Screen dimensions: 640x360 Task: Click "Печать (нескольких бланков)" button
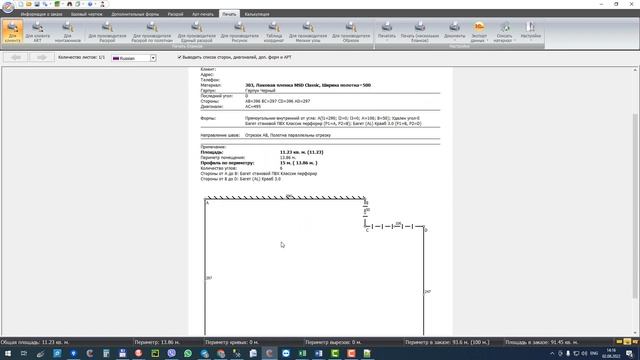pyautogui.click(x=420, y=31)
